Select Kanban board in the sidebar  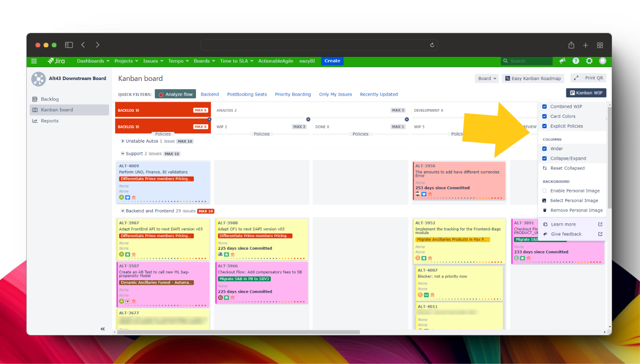(x=69, y=110)
